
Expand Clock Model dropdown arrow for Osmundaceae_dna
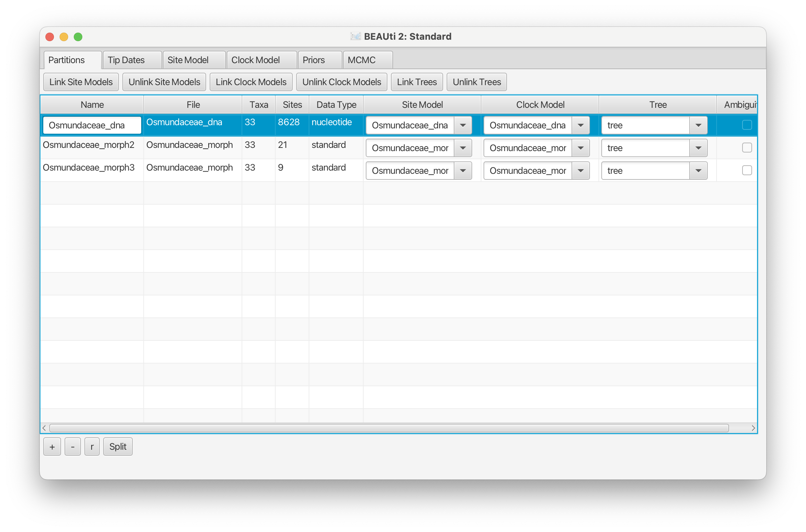point(581,125)
